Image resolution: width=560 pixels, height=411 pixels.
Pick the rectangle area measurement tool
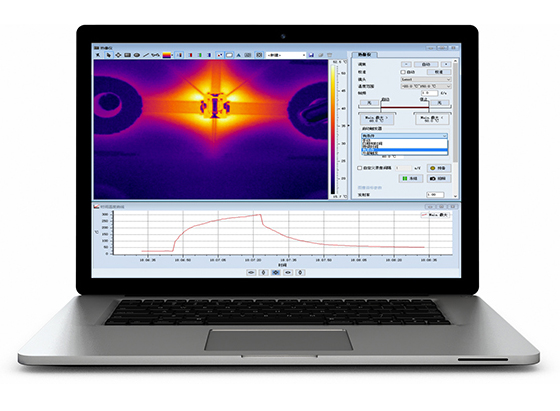(128, 55)
